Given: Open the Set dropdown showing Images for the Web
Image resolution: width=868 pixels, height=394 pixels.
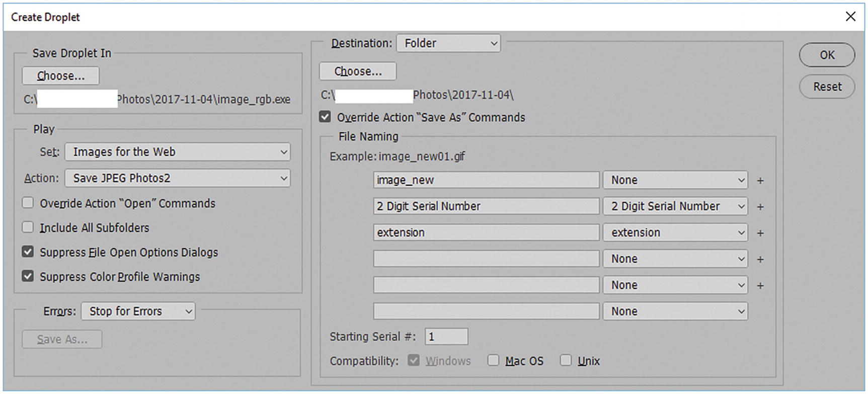Looking at the screenshot, I should tap(178, 152).
